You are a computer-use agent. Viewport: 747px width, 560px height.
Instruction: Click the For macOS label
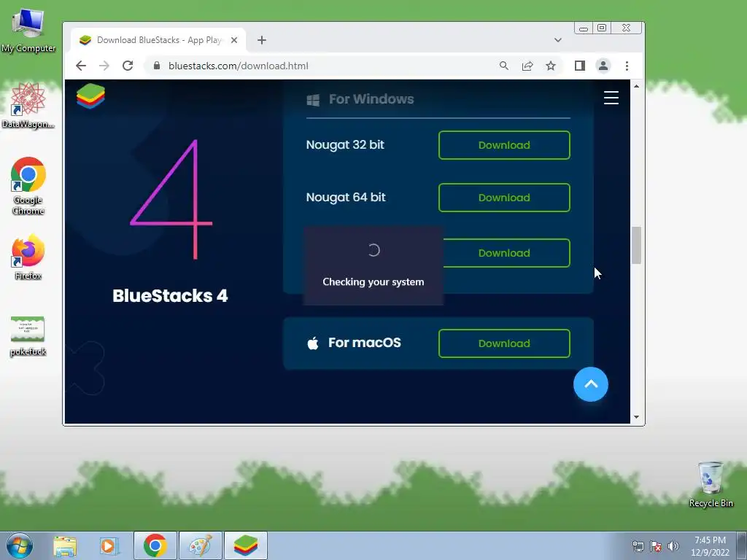tap(365, 343)
